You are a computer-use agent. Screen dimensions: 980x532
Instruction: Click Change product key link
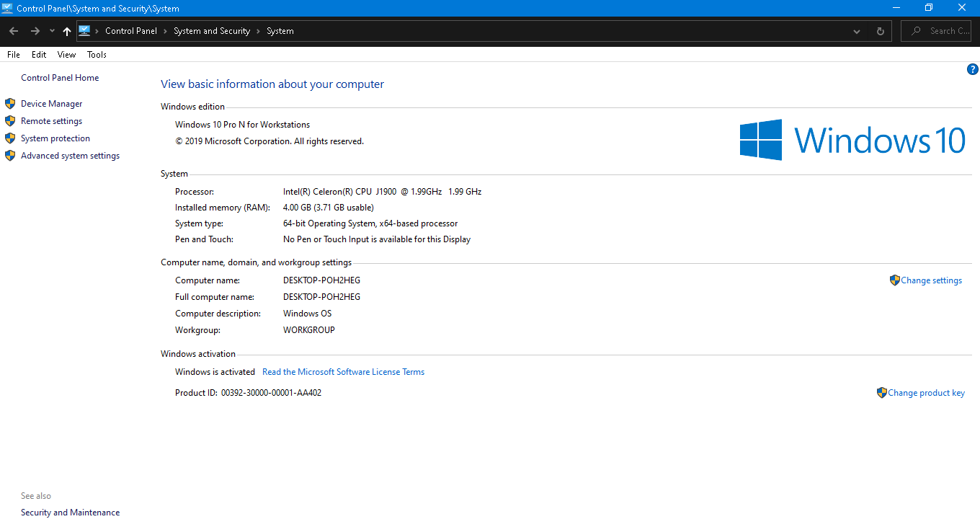coord(927,393)
